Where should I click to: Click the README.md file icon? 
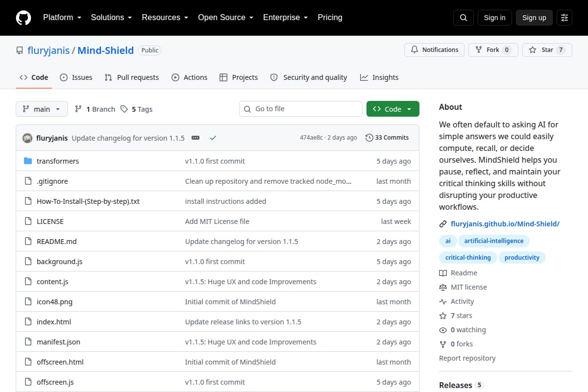pyautogui.click(x=28, y=241)
